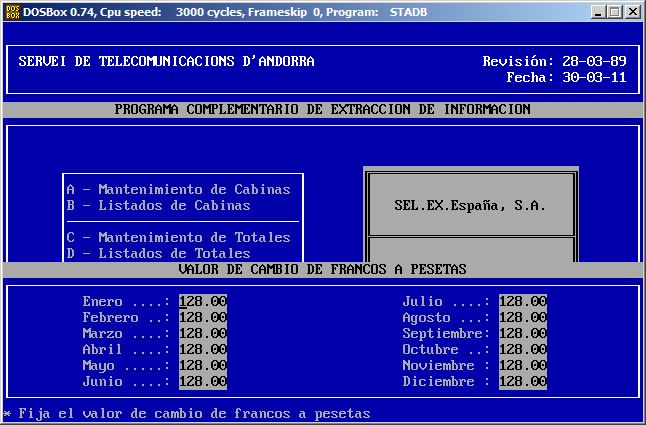Click the Marzo exchange value field
This screenshot has width=646, height=425.
(203, 333)
